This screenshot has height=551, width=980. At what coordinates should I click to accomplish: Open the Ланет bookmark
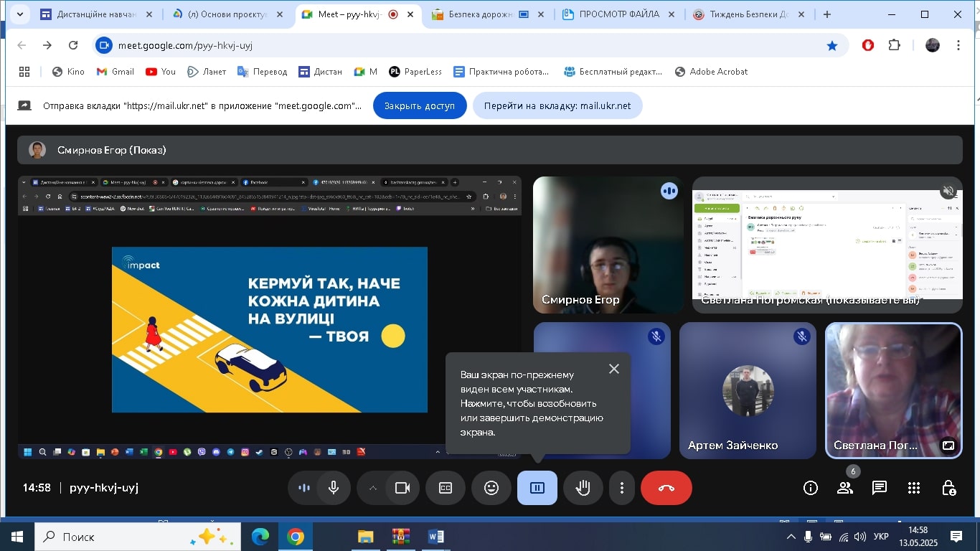tap(207, 72)
